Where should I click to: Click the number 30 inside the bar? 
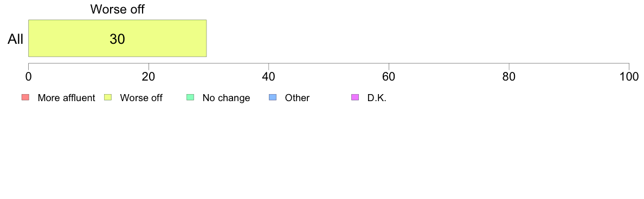tap(117, 38)
